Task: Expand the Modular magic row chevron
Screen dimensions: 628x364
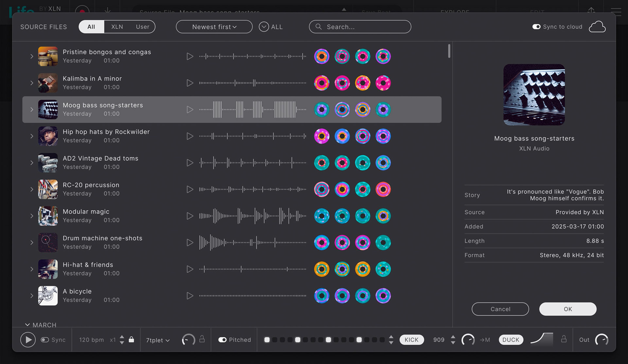Action: click(32, 216)
